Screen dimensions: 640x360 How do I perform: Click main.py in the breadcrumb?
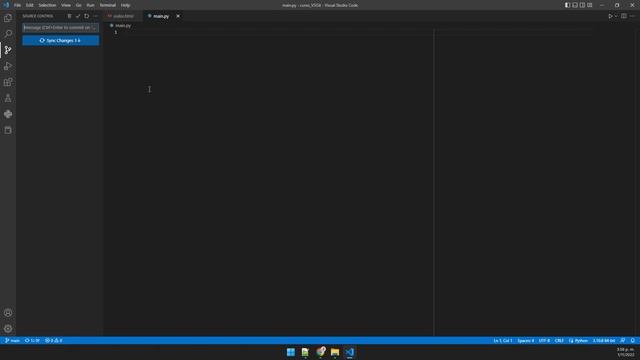pos(122,25)
